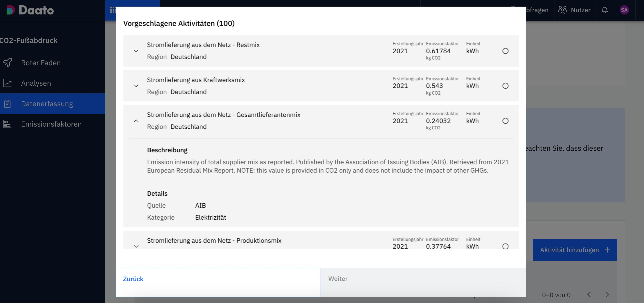Click the Emissionsfaktoren bar icon
The width and height of the screenshot is (644, 303).
pos(7,124)
